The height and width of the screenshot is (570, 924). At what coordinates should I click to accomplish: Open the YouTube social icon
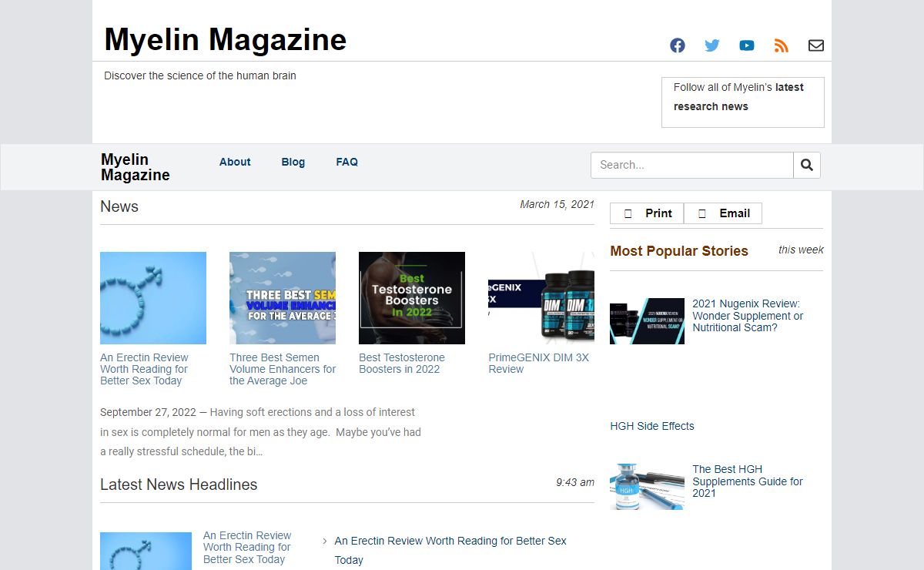pyautogui.click(x=747, y=45)
